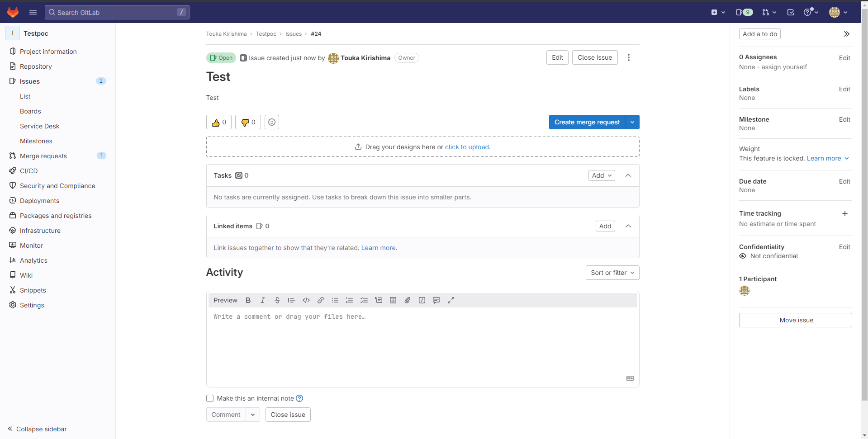The width and height of the screenshot is (868, 439).
Task: Click the attach file paperclip icon
Action: click(x=408, y=300)
